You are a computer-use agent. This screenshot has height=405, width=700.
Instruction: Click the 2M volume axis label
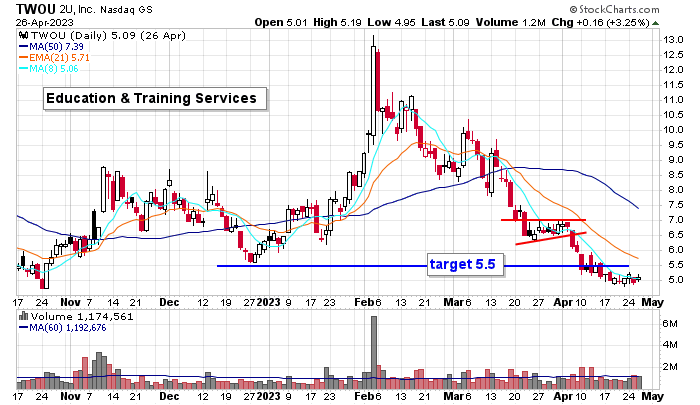670,367
